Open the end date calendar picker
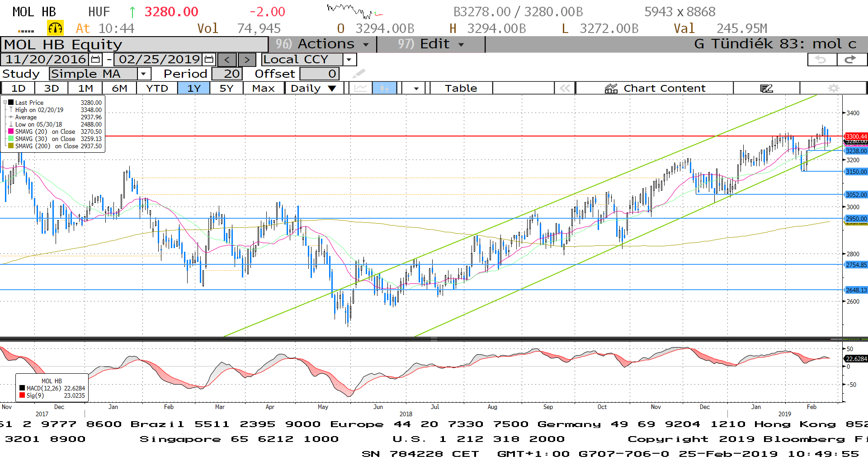 click(x=209, y=59)
